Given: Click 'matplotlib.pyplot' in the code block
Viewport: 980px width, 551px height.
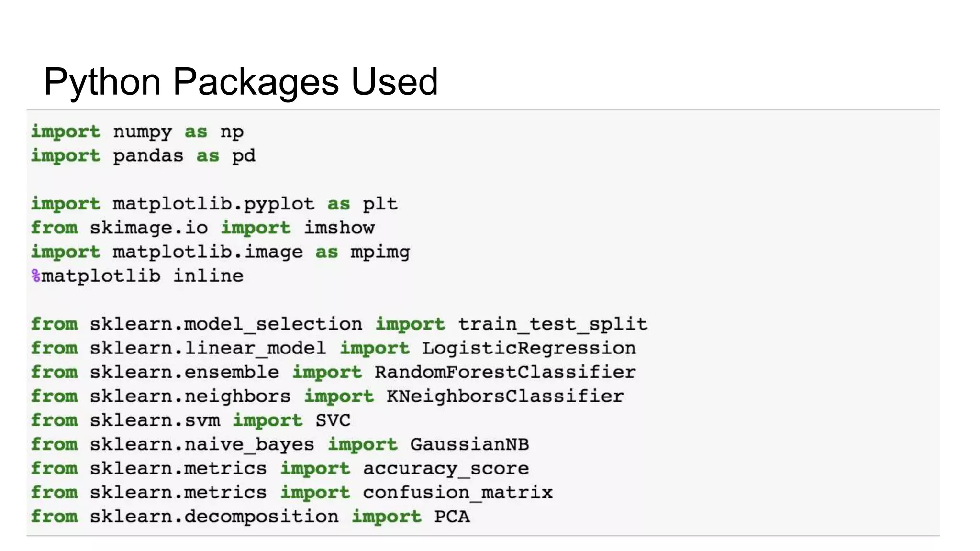Looking at the screenshot, I should [x=213, y=204].
